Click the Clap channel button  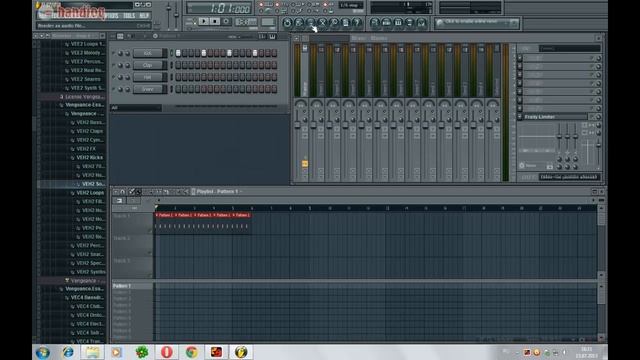tap(148, 65)
